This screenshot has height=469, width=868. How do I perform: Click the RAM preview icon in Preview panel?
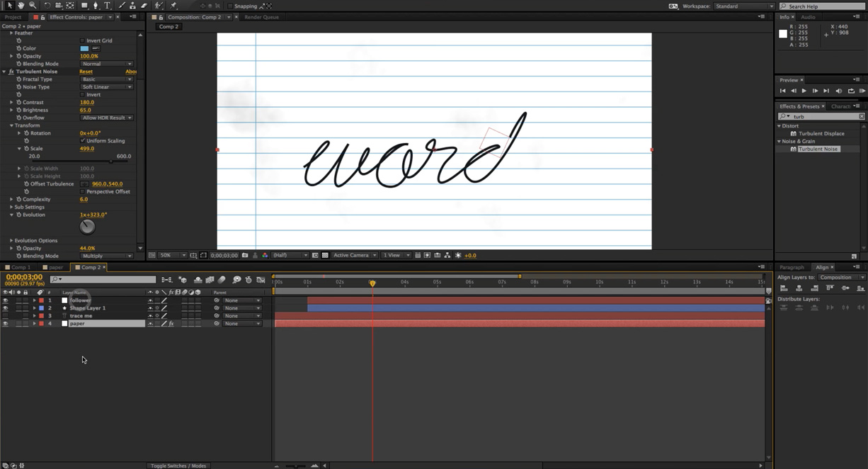coord(862,91)
